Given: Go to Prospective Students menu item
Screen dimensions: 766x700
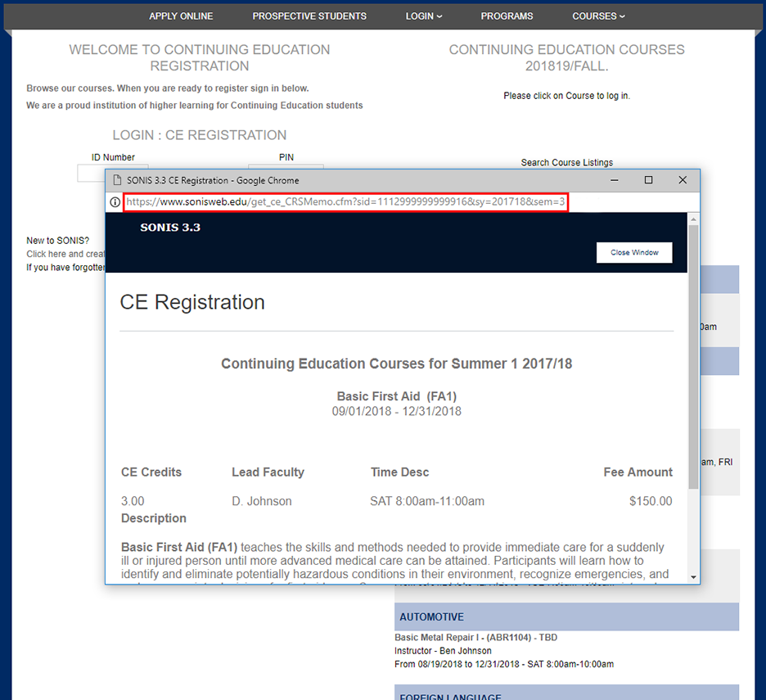Looking at the screenshot, I should [x=309, y=16].
